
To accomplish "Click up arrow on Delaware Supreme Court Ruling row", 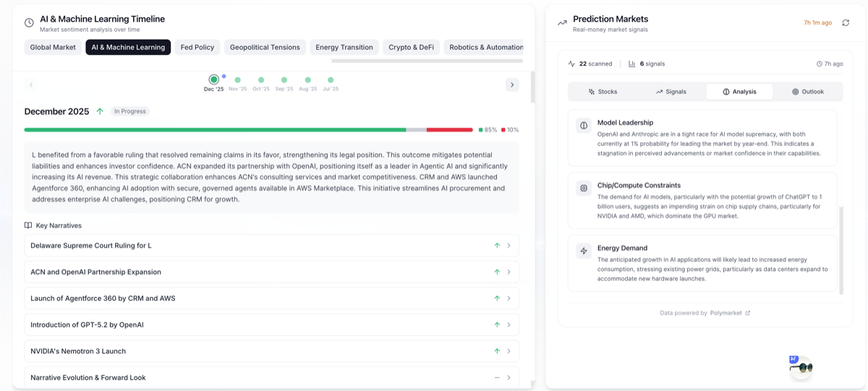I will coord(497,246).
